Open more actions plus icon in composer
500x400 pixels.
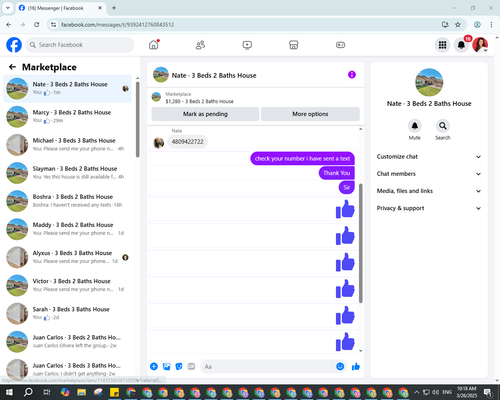click(154, 367)
